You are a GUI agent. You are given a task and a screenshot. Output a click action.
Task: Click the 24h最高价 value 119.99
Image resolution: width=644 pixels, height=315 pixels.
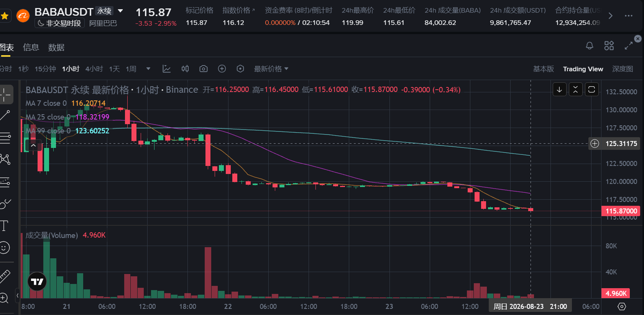(x=352, y=23)
